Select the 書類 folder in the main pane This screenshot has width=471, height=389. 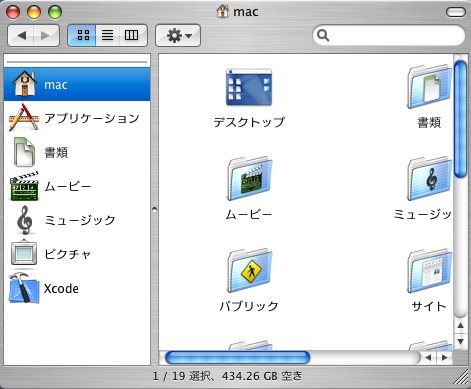(x=430, y=87)
